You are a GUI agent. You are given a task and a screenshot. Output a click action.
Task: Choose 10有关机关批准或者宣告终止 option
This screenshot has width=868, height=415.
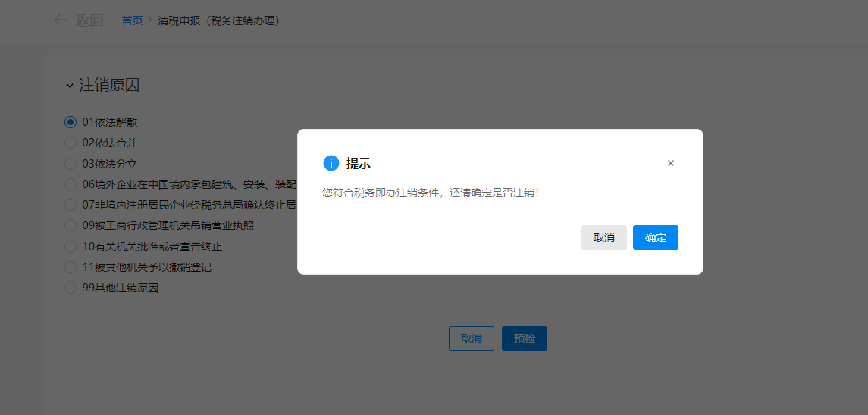coord(71,247)
